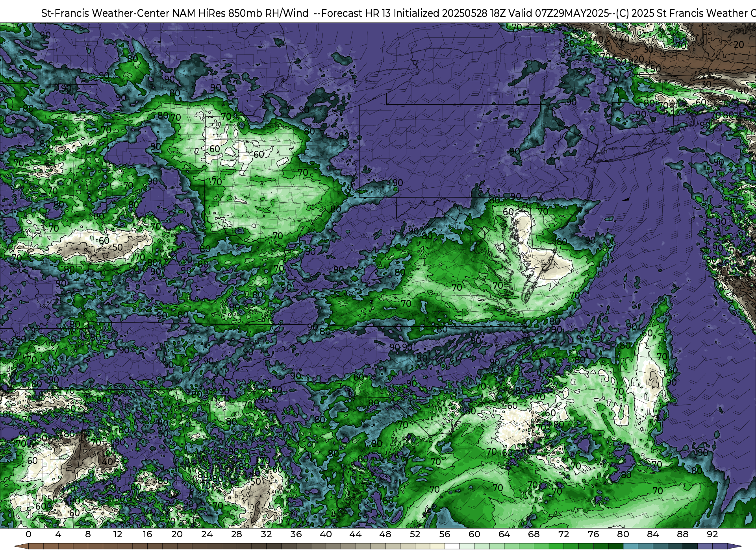Click the color scale label "16"

147,534
